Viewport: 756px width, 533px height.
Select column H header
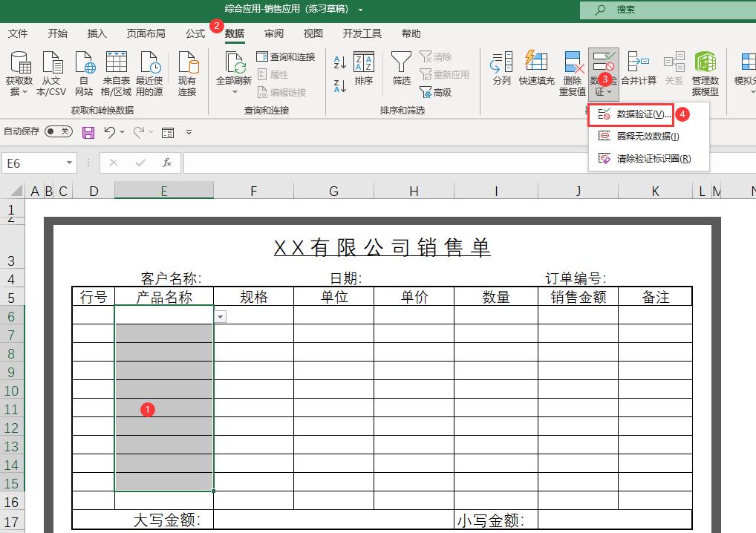(x=414, y=191)
